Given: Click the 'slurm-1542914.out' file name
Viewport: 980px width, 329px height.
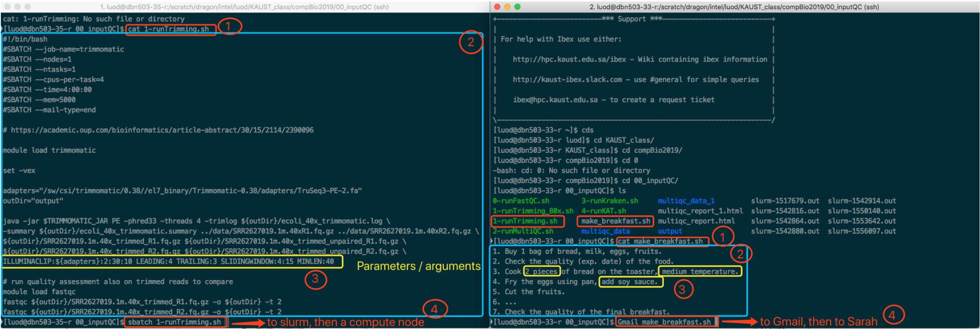Looking at the screenshot, I should (862, 201).
